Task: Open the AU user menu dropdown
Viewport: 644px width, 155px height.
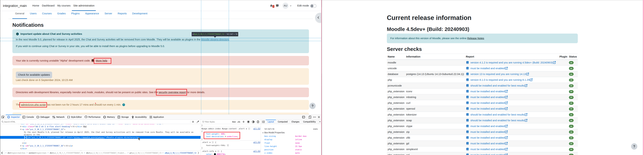Action: (287, 6)
